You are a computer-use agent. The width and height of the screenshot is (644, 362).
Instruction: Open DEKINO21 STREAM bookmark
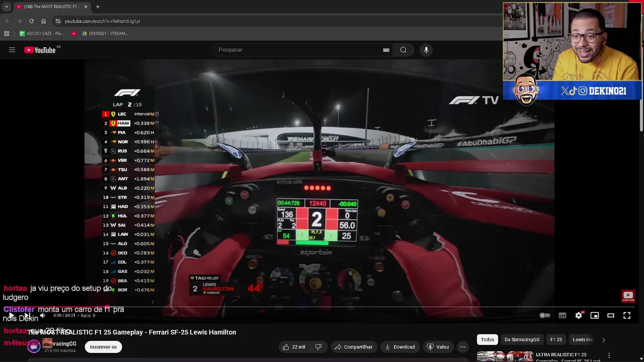pyautogui.click(x=105, y=33)
